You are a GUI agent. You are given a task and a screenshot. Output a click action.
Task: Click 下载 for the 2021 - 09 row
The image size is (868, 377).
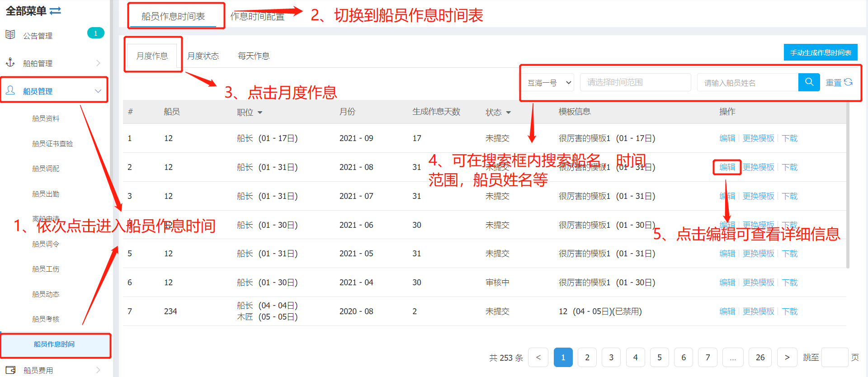click(790, 138)
